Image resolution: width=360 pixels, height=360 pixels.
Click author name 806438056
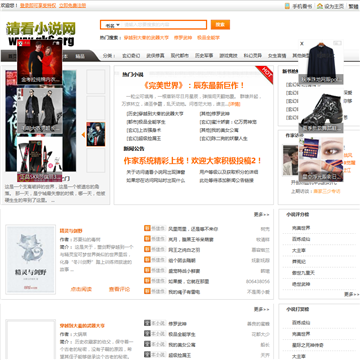click(258, 281)
